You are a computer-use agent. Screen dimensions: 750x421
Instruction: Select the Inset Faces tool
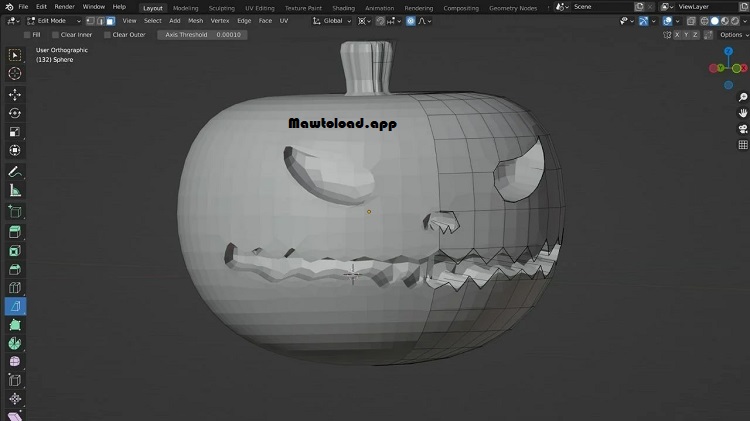[15, 251]
